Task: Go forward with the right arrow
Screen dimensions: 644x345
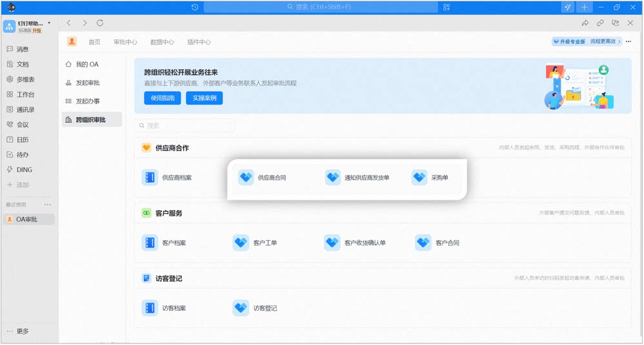Action: tap(85, 23)
